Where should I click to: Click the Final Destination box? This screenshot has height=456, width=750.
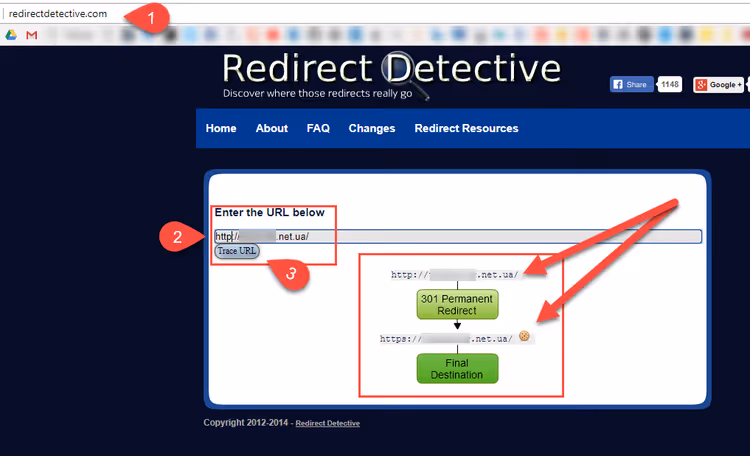pos(457,368)
